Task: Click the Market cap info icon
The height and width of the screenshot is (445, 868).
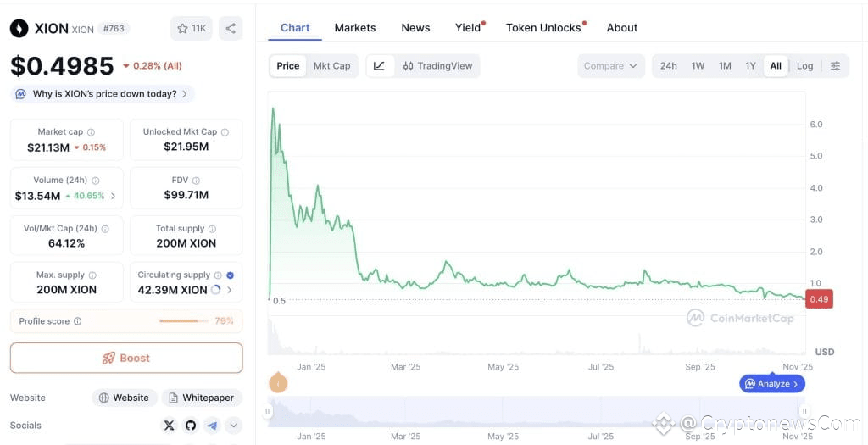Action: coord(92,132)
